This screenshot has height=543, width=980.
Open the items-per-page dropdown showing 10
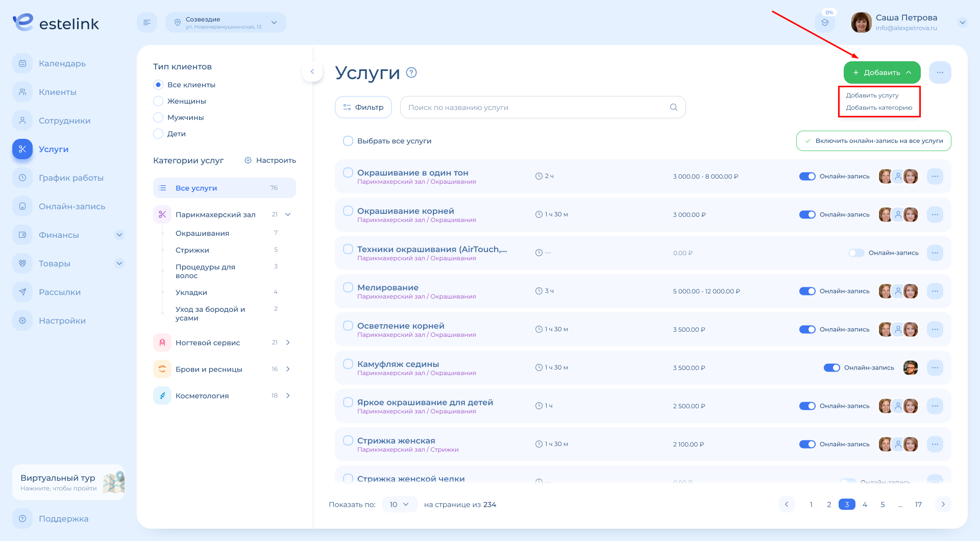pyautogui.click(x=399, y=504)
